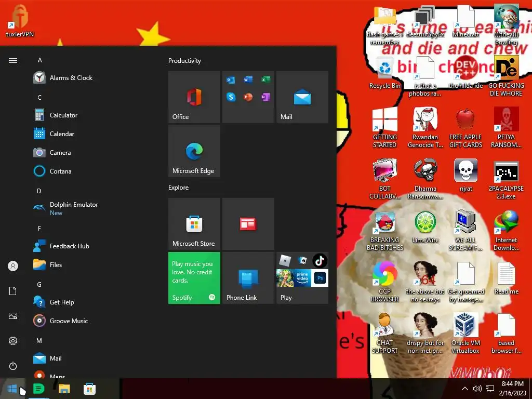Select the PETYA RANSOM desktop icon
This screenshot has height=399, width=532.
pos(506,128)
